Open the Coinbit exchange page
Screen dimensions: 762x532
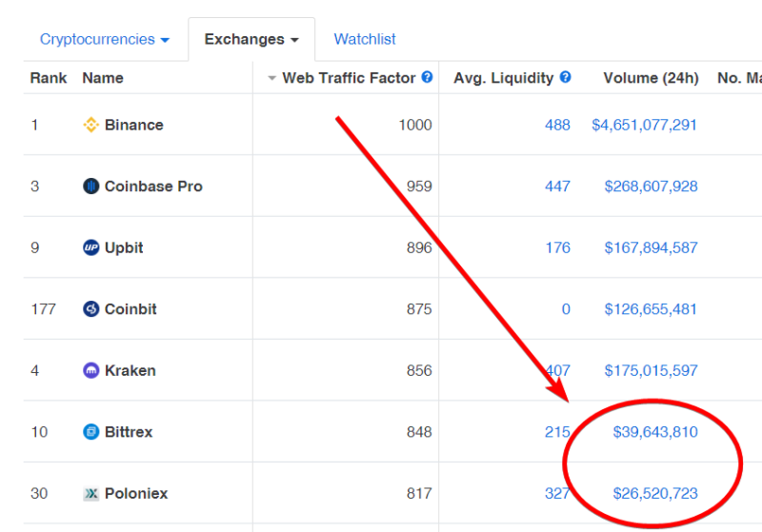pyautogui.click(x=130, y=309)
